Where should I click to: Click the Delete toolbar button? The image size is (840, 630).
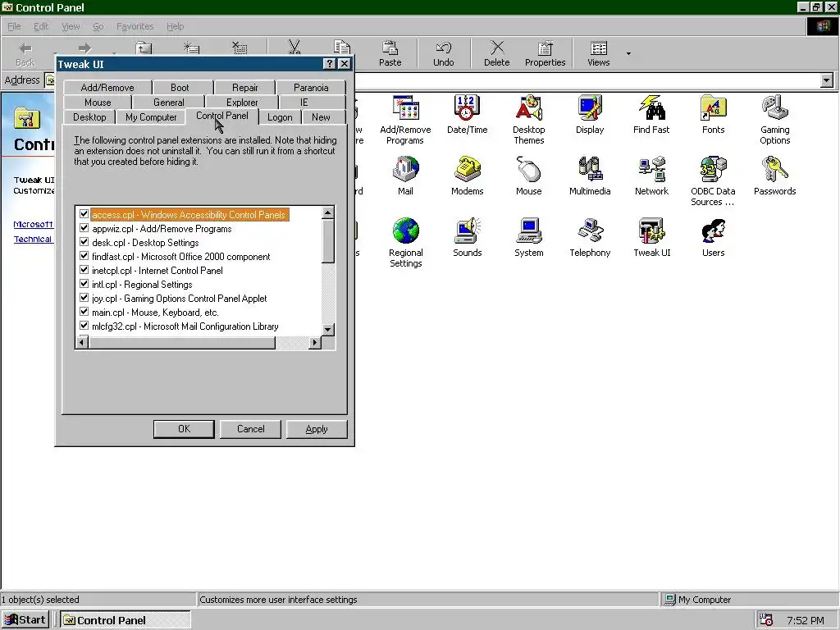point(496,53)
